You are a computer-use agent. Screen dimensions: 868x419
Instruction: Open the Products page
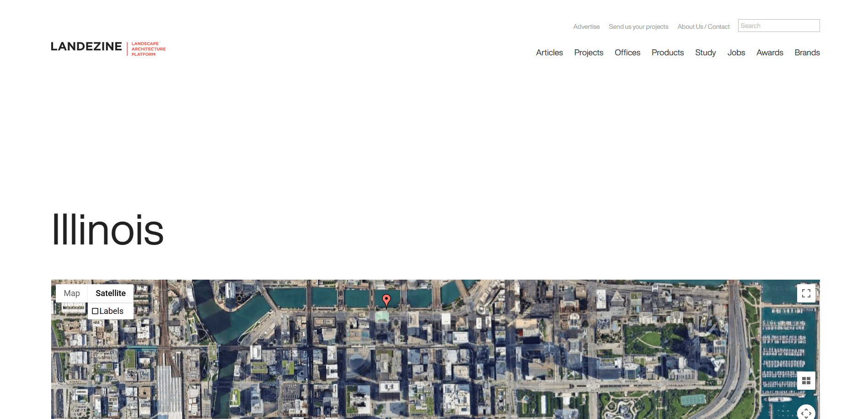coord(668,53)
